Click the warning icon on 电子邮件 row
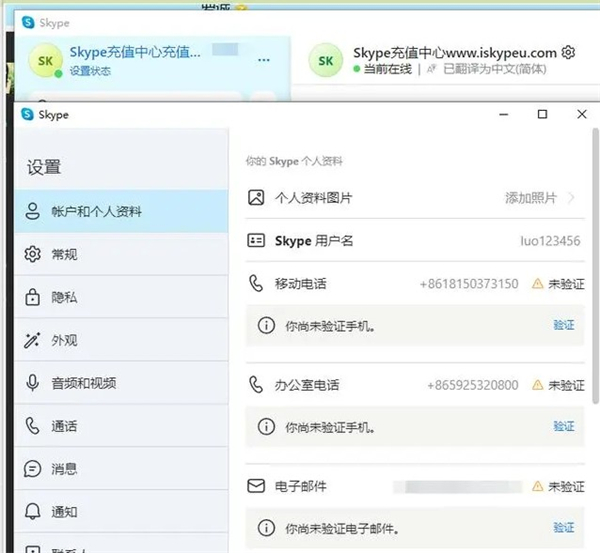The height and width of the screenshot is (553, 600). point(538,486)
